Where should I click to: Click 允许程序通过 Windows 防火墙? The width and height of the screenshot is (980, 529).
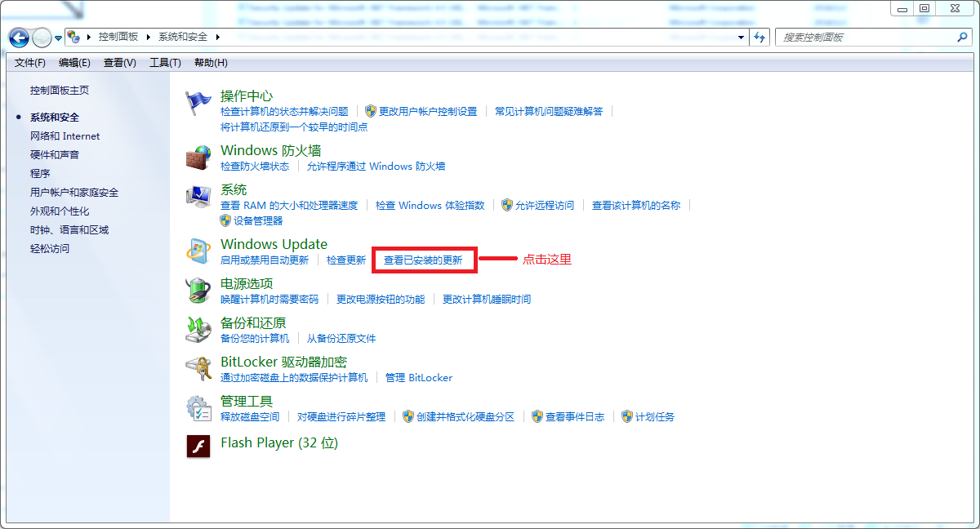[376, 166]
